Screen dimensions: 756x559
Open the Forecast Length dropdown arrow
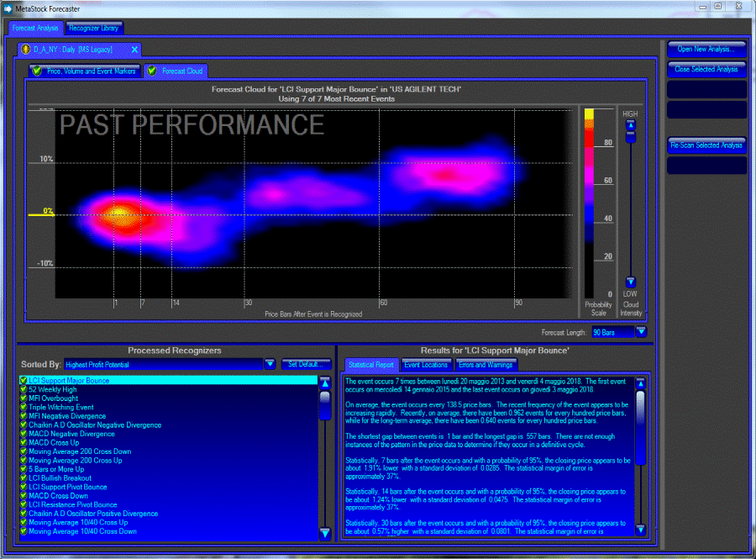[641, 332]
